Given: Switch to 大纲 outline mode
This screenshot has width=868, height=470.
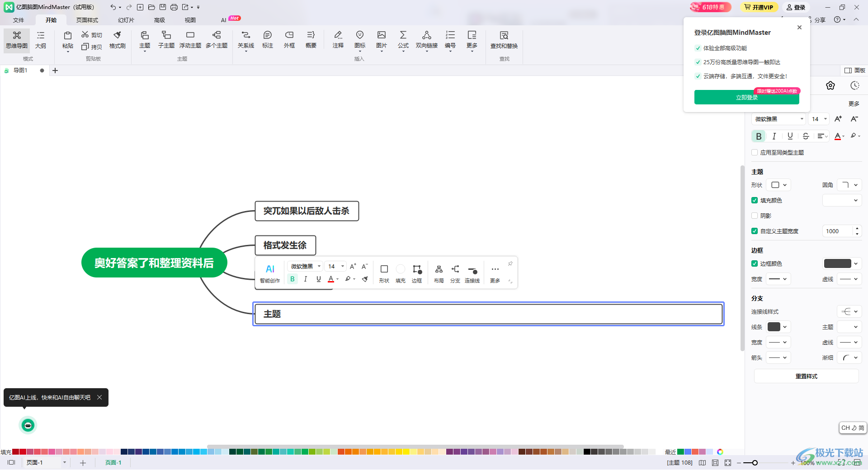Looking at the screenshot, I should tap(41, 39).
